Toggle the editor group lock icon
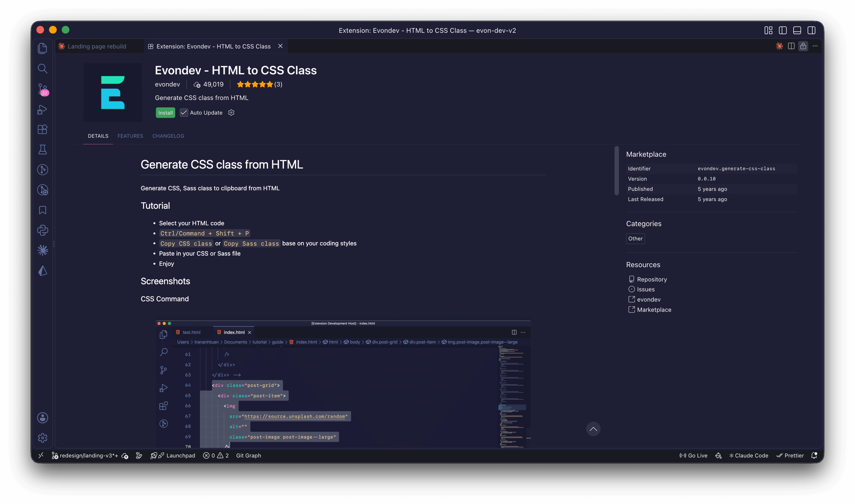Viewport: 855px width, 504px height. [x=803, y=46]
